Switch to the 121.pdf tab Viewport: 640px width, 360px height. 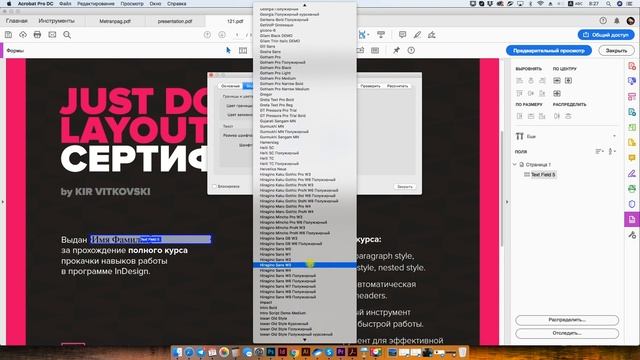coord(235,21)
